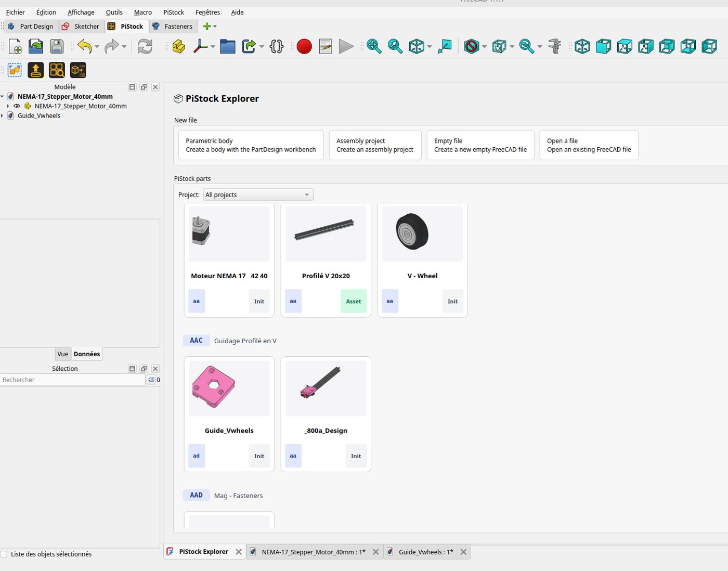Click the Save document toolbar icon

[57, 46]
